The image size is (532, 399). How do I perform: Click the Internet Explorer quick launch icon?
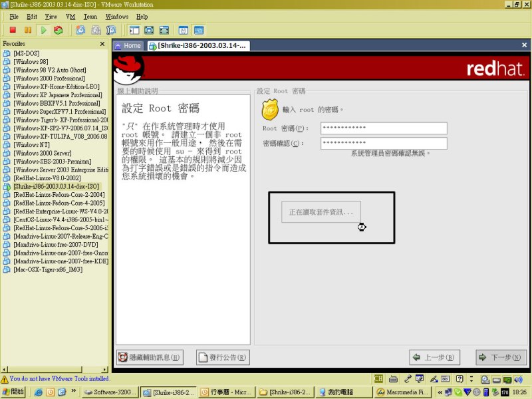click(x=39, y=392)
